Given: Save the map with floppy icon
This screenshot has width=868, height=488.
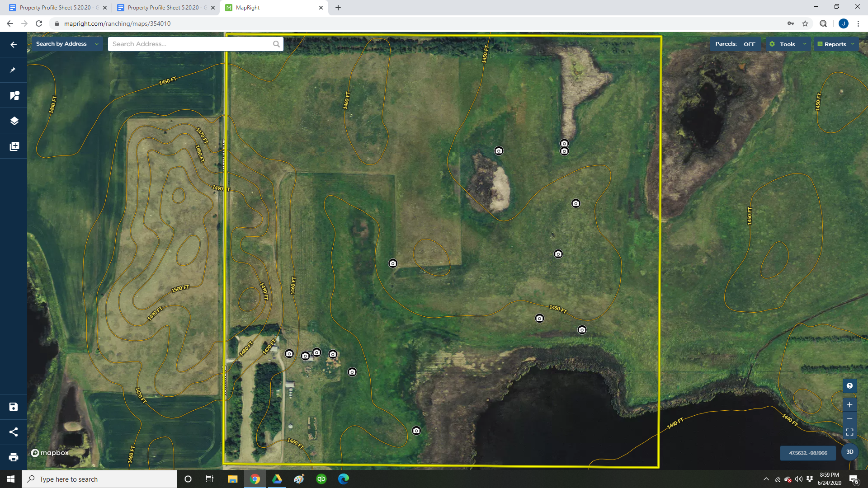Looking at the screenshot, I should (14, 407).
